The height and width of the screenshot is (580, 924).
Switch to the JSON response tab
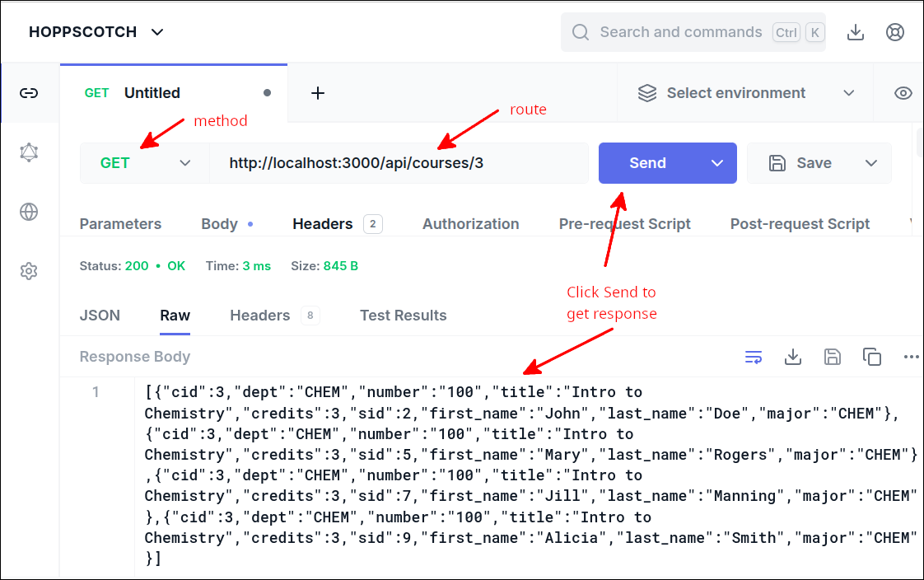[x=100, y=316]
